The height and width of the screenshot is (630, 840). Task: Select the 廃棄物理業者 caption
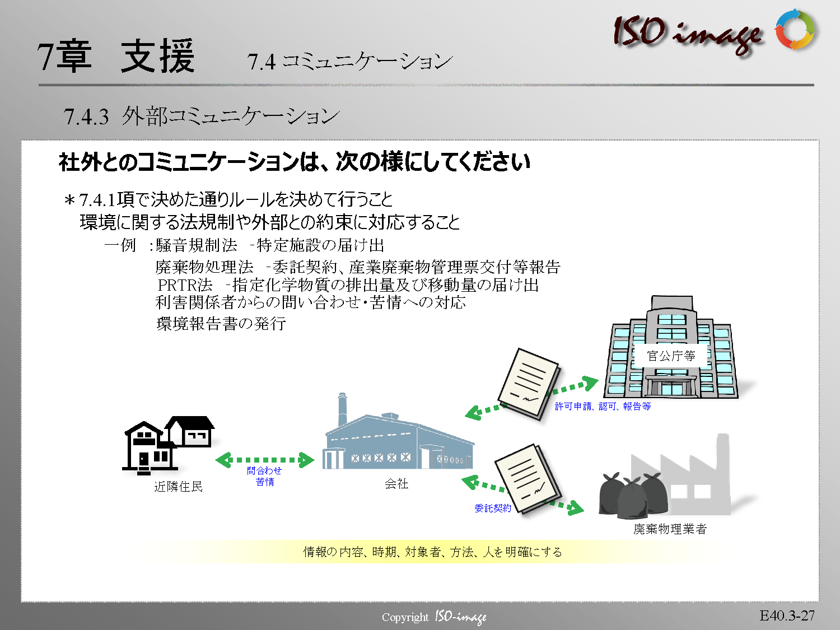(670, 529)
